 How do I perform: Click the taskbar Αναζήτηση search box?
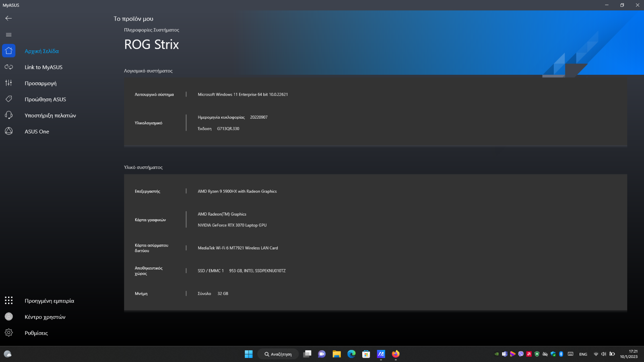click(278, 354)
